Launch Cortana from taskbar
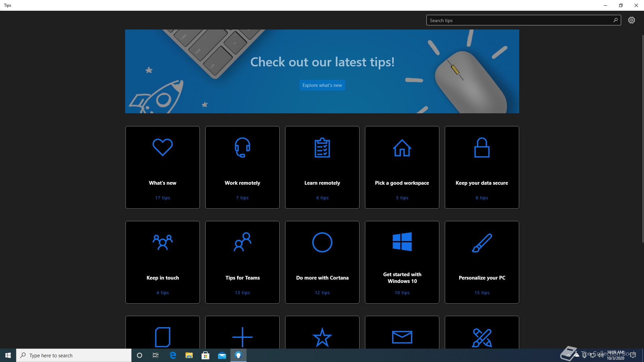Screen dimensions: 644x362 point(140,355)
